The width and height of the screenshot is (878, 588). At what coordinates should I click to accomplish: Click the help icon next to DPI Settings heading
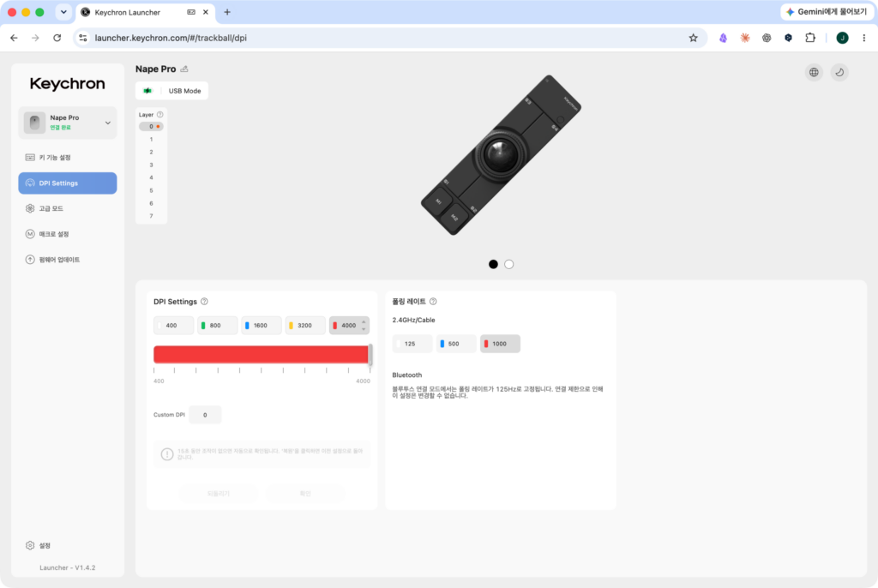(x=204, y=301)
